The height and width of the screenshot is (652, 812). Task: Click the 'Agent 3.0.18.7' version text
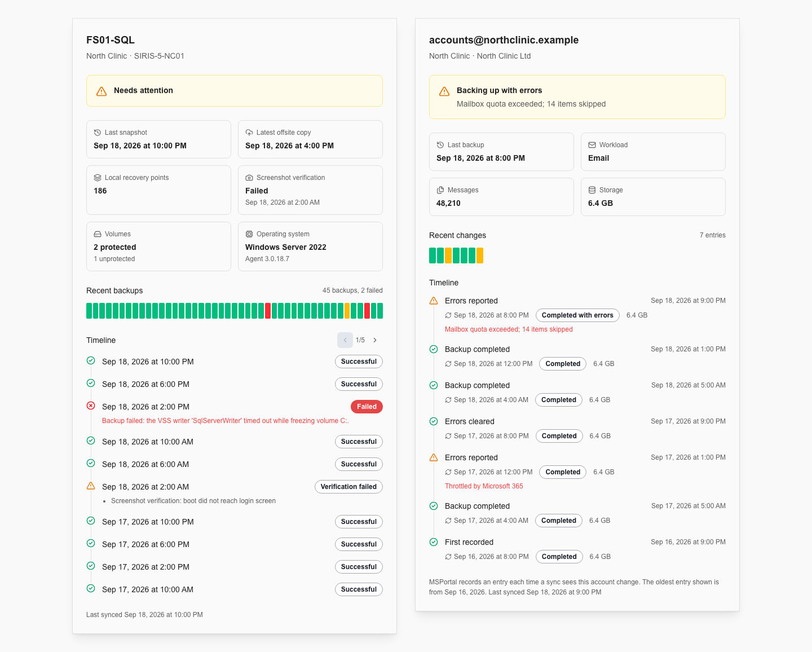pyautogui.click(x=267, y=259)
